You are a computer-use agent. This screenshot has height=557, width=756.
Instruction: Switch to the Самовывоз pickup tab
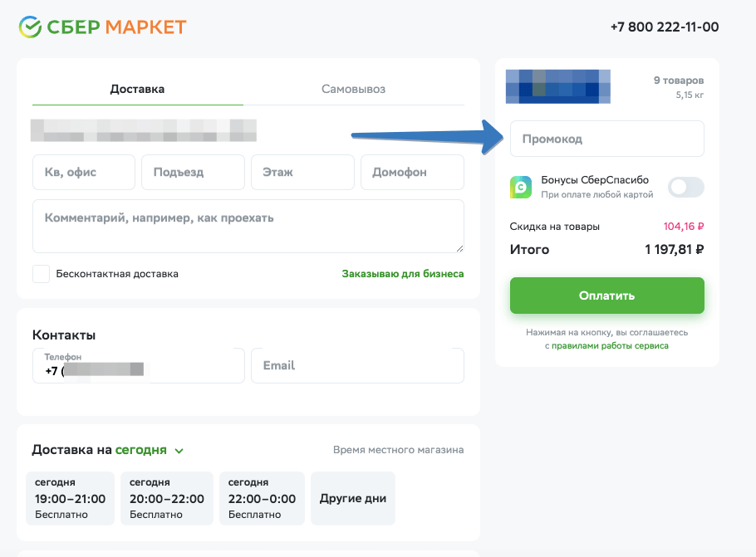353,89
